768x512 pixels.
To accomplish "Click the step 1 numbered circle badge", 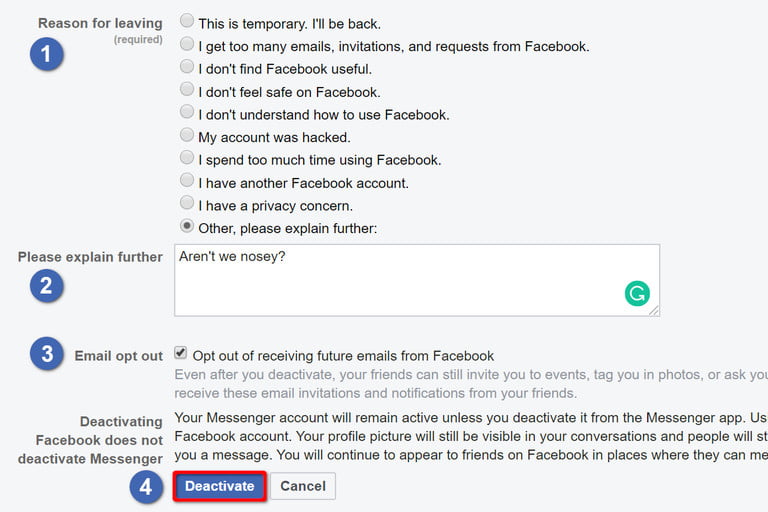I will (47, 53).
